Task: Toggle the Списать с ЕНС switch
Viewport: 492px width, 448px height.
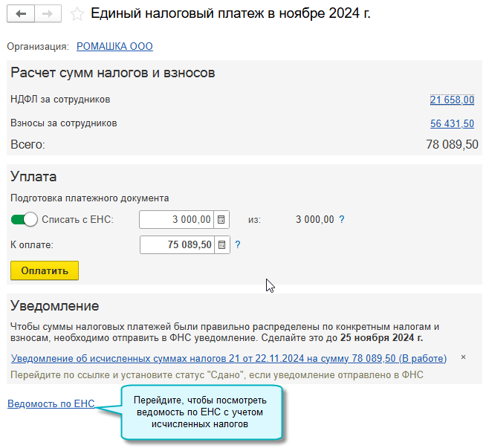Action: 25,219
